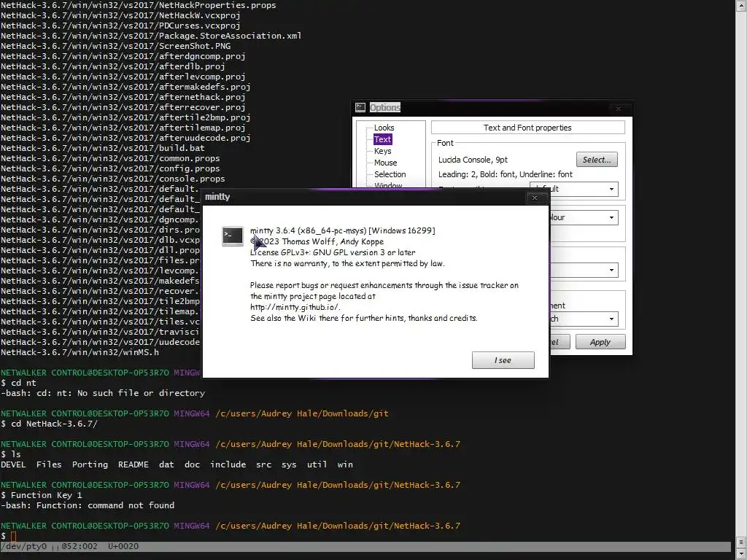The image size is (747, 560).
Task: Click the path ending in 'Downloads/git' in the prompt
Action: 302,413
